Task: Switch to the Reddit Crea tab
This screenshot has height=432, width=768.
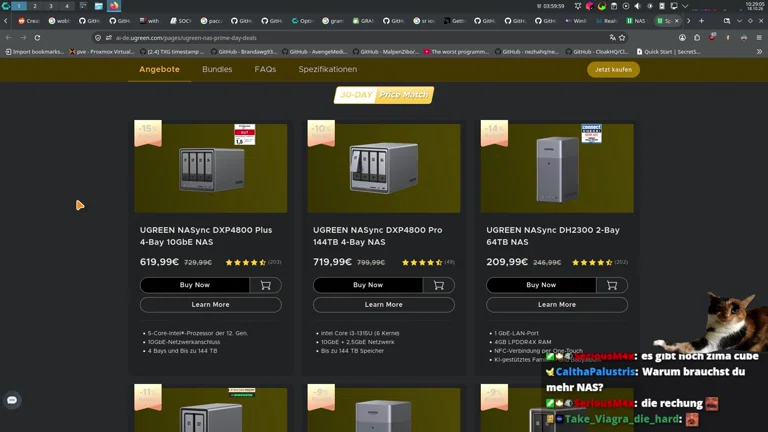Action: pos(29,21)
